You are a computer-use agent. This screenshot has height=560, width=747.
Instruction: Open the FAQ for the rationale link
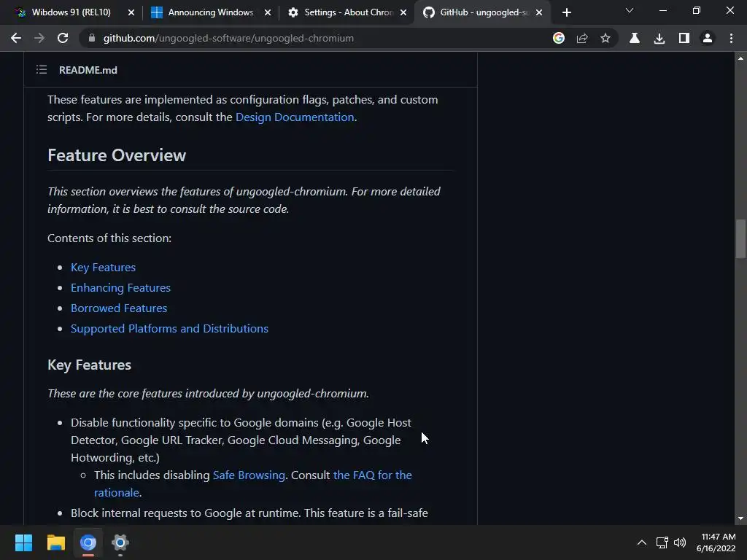(373, 475)
